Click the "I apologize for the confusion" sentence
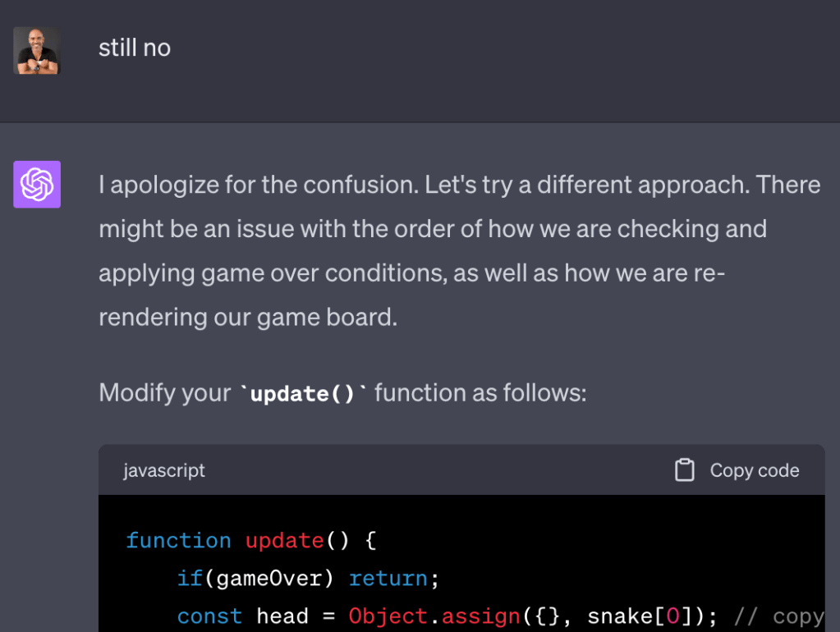Image resolution: width=840 pixels, height=632 pixels. coord(257,185)
